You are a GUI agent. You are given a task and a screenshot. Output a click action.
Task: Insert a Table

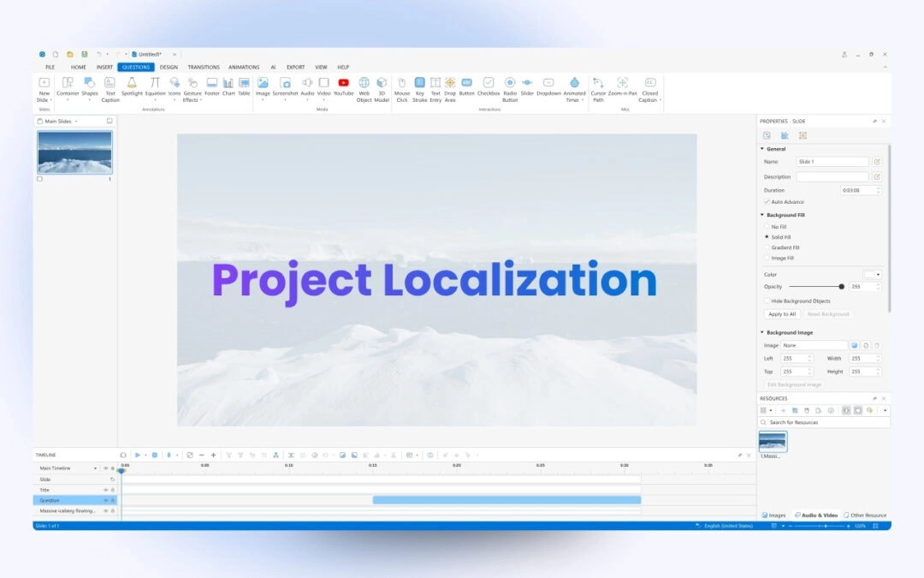tap(244, 86)
